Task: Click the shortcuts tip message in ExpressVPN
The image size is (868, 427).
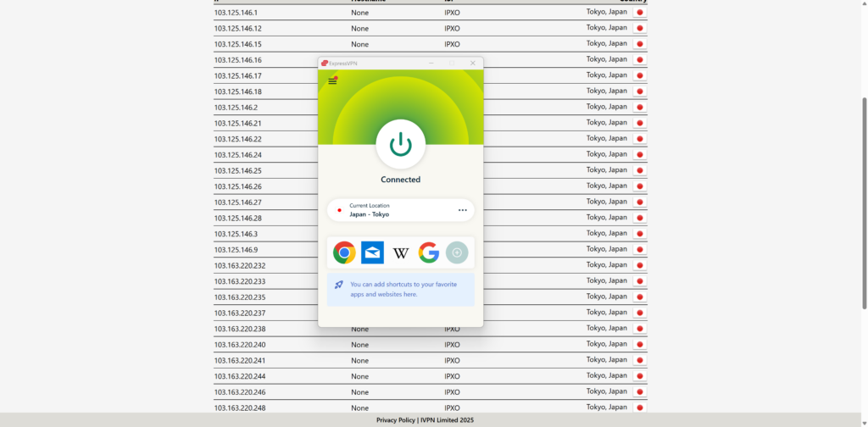Action: pos(403,289)
